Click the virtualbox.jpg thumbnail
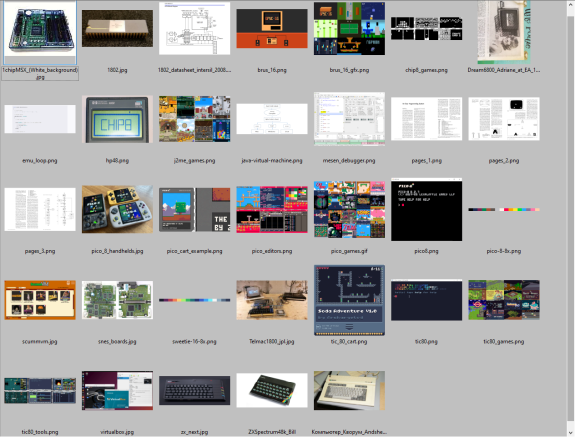Screen dimensions: 575x437 pos(117,390)
